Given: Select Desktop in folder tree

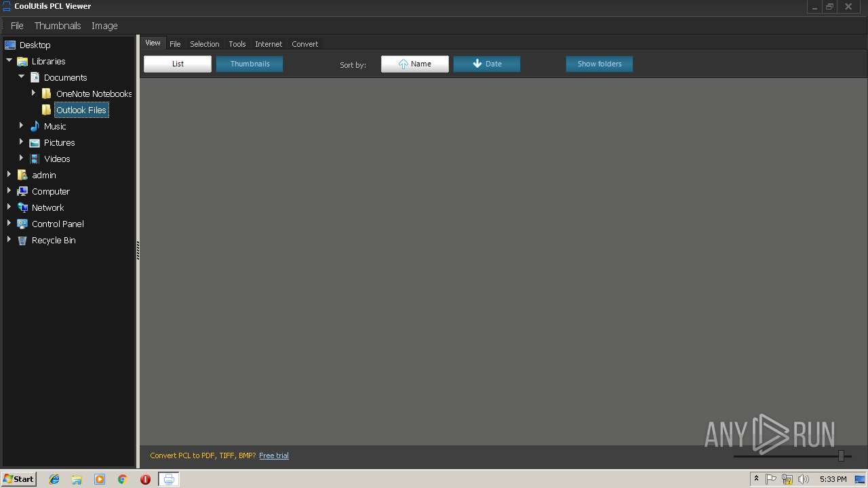Looking at the screenshot, I should coord(35,45).
